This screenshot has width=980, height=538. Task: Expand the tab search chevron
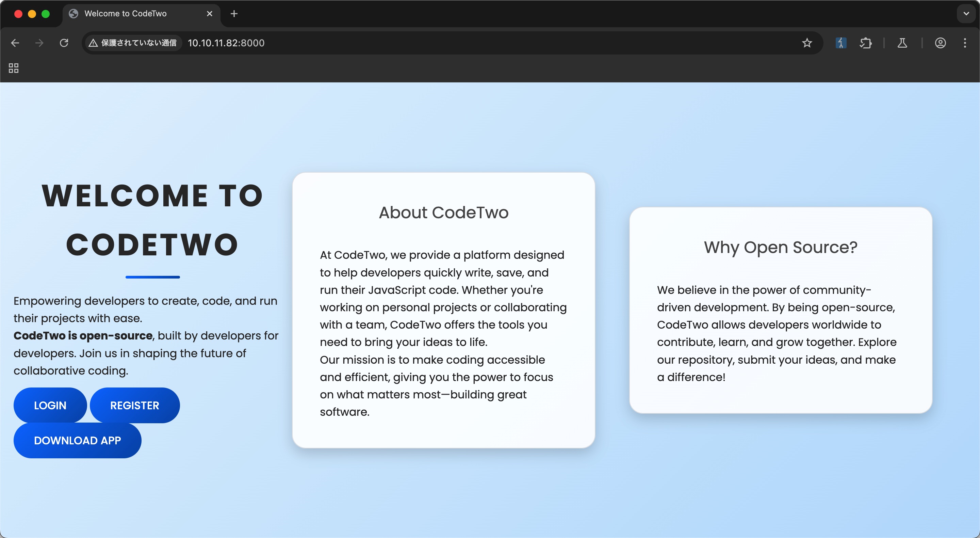click(966, 14)
